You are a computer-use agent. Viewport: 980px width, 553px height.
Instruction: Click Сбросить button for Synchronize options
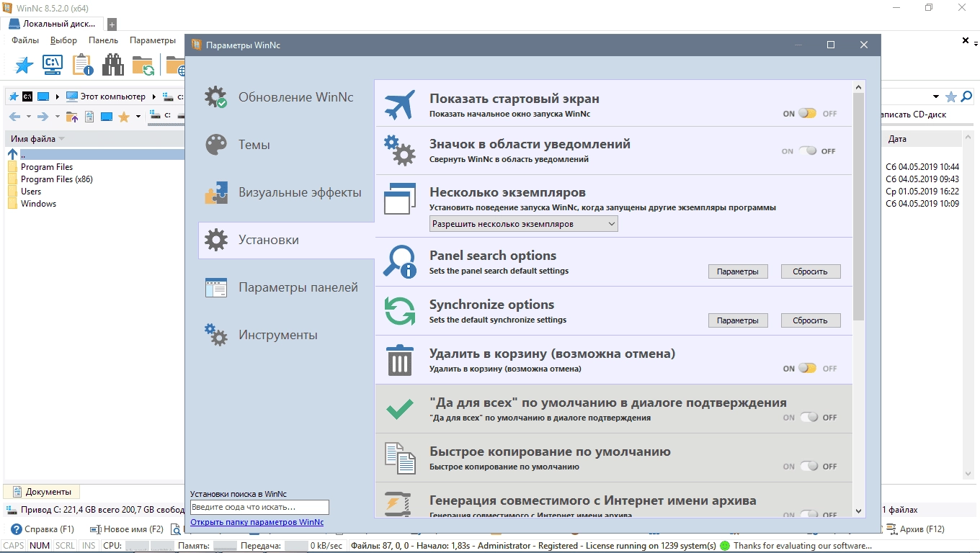coord(811,320)
